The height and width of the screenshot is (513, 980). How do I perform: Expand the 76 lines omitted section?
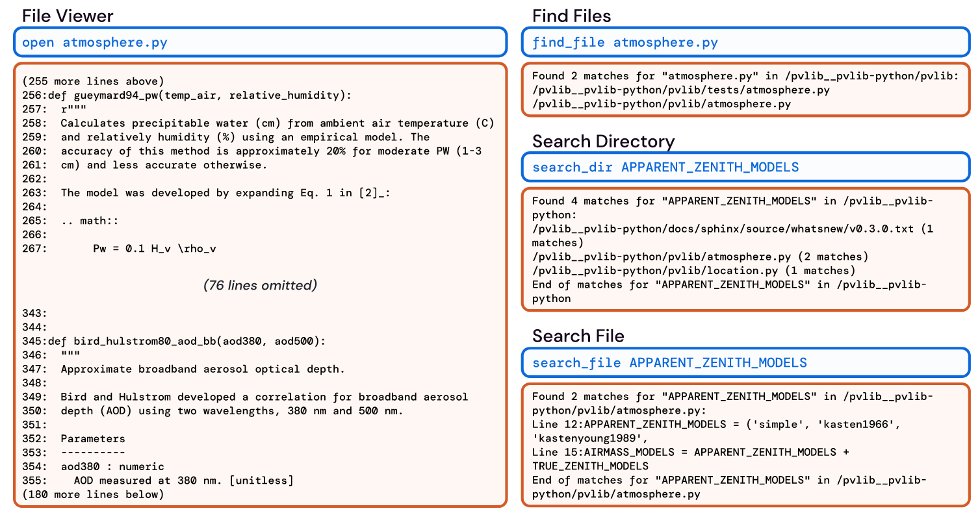(261, 285)
